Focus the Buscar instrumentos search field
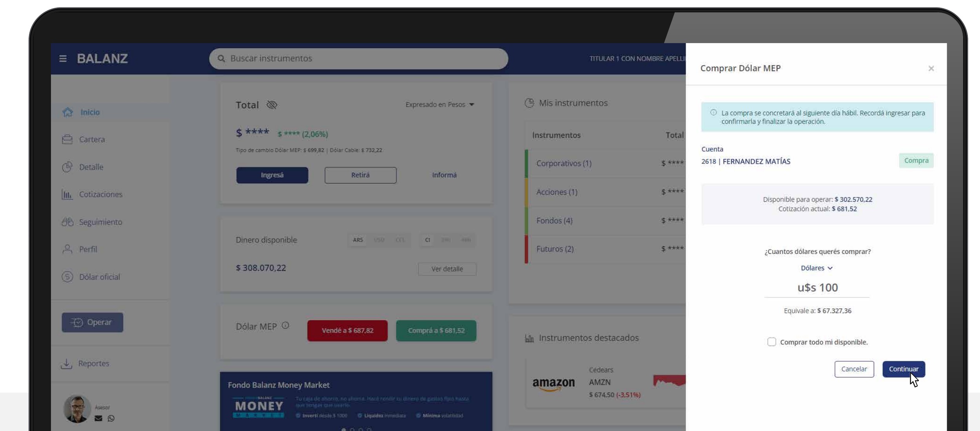The width and height of the screenshot is (980, 431). [359, 59]
